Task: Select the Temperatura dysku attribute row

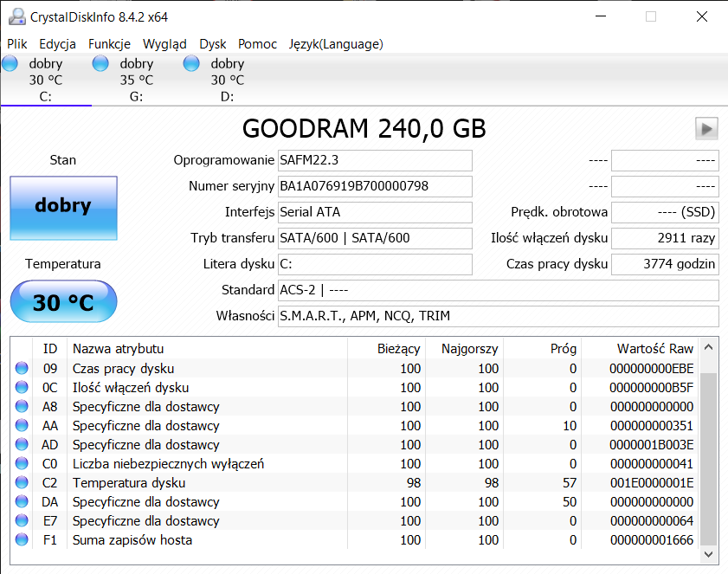Action: tap(354, 482)
